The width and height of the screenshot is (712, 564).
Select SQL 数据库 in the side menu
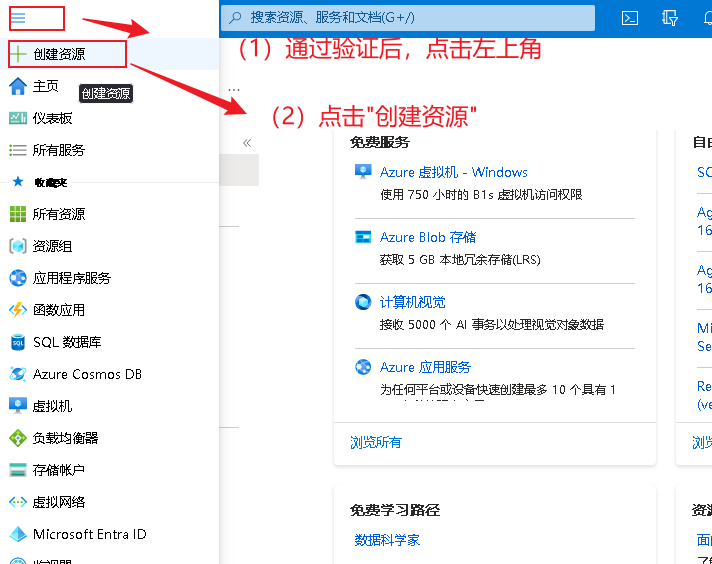click(x=67, y=342)
